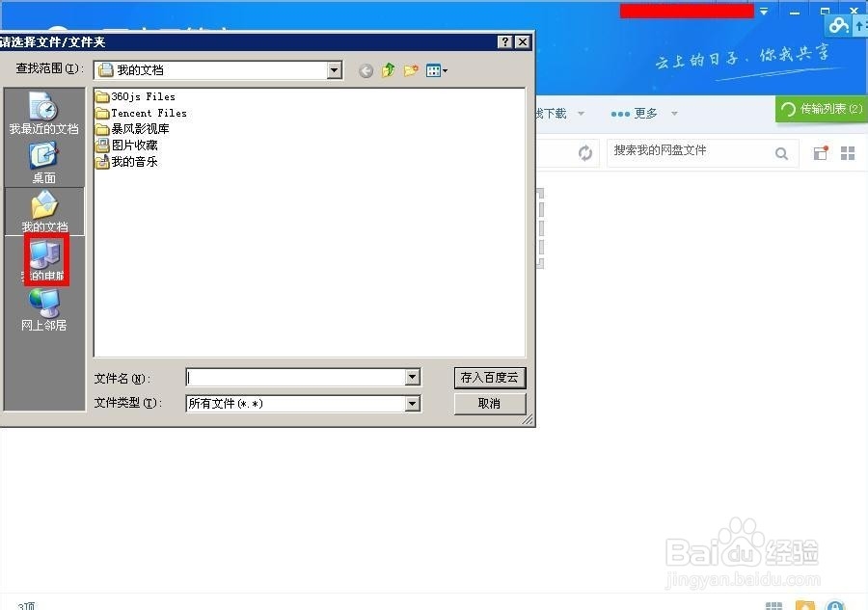Expand the 查找范围 location dropdown
Viewport: 868px width, 610px height.
334,70
